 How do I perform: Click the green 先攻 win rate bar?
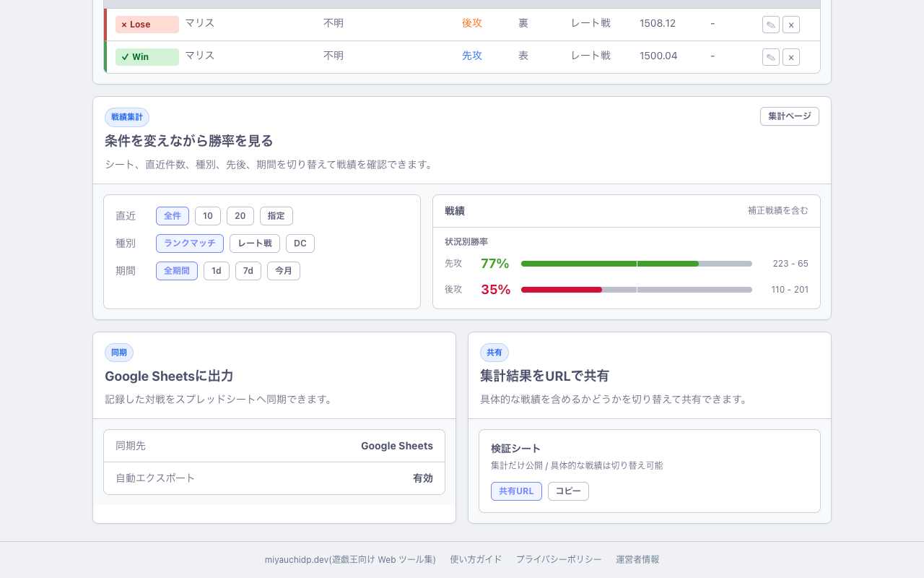[610, 264]
